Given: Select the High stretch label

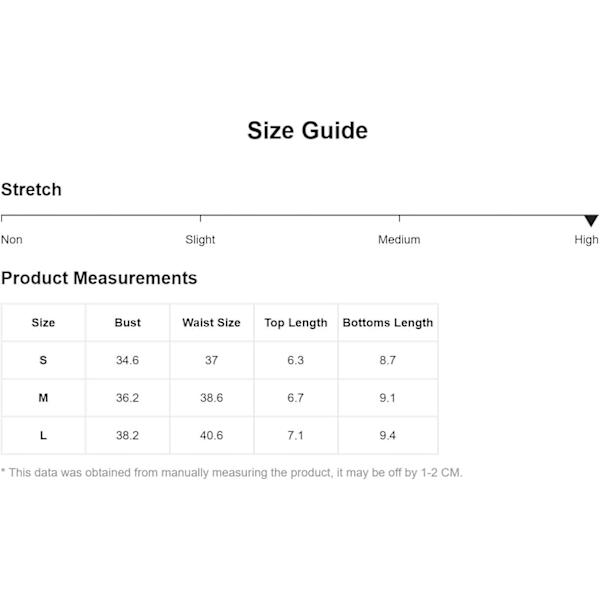Looking at the screenshot, I should [x=586, y=240].
